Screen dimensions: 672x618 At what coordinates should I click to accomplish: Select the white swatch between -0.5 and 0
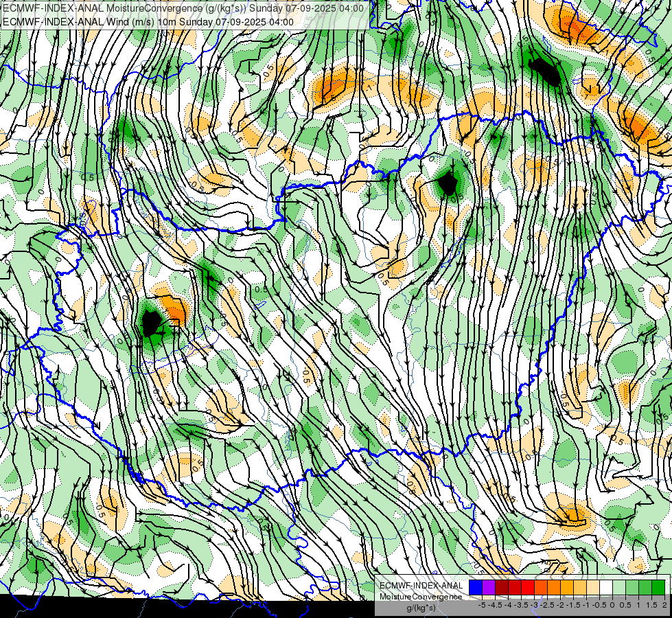606,587
